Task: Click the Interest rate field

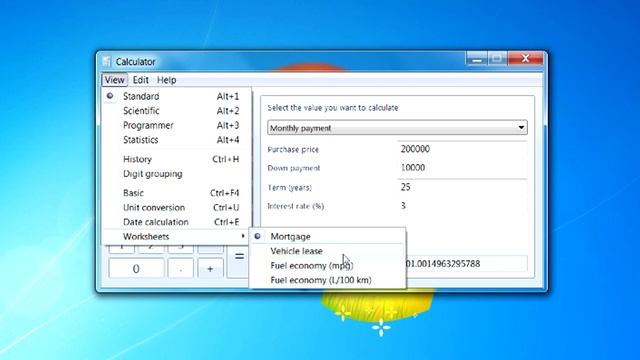Action: coord(462,206)
